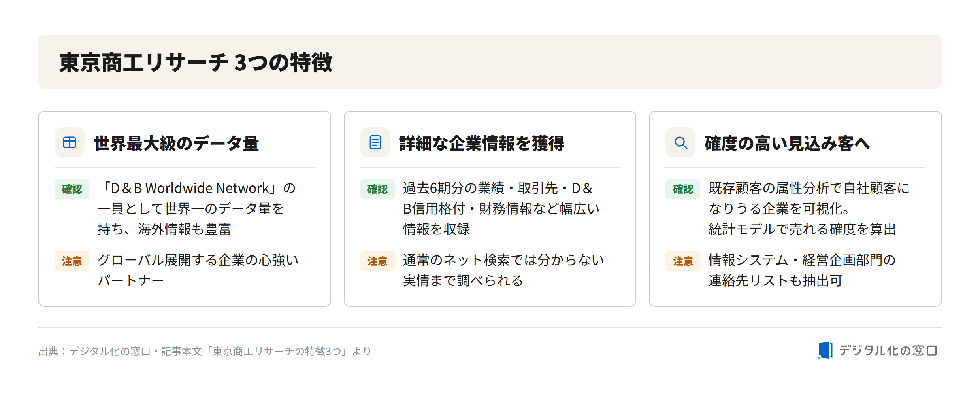Click the 確認 badge in the 世界最大級のデータ量 card
The width and height of the screenshot is (980, 397).
click(x=72, y=189)
